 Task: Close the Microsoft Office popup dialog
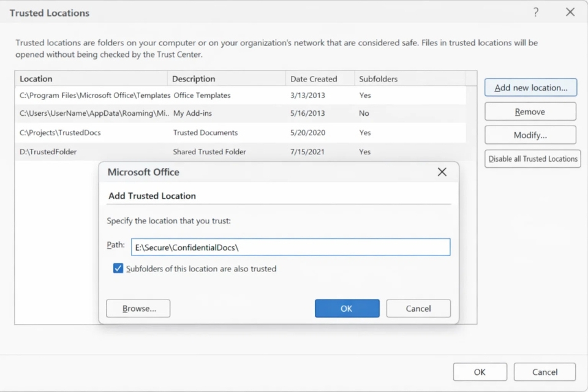coord(442,172)
